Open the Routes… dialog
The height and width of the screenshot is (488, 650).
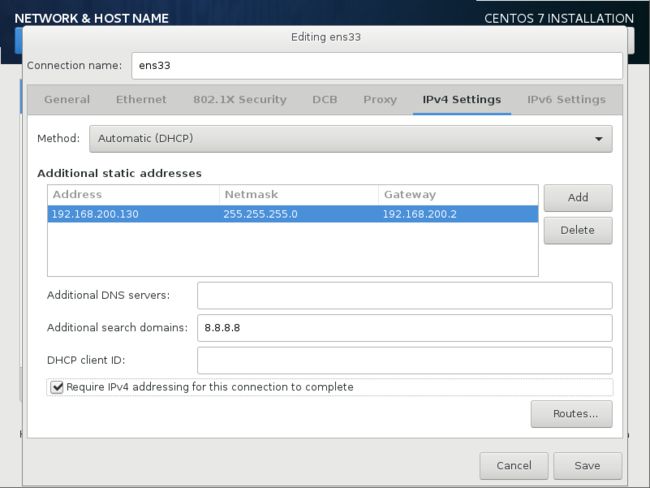[571, 414]
